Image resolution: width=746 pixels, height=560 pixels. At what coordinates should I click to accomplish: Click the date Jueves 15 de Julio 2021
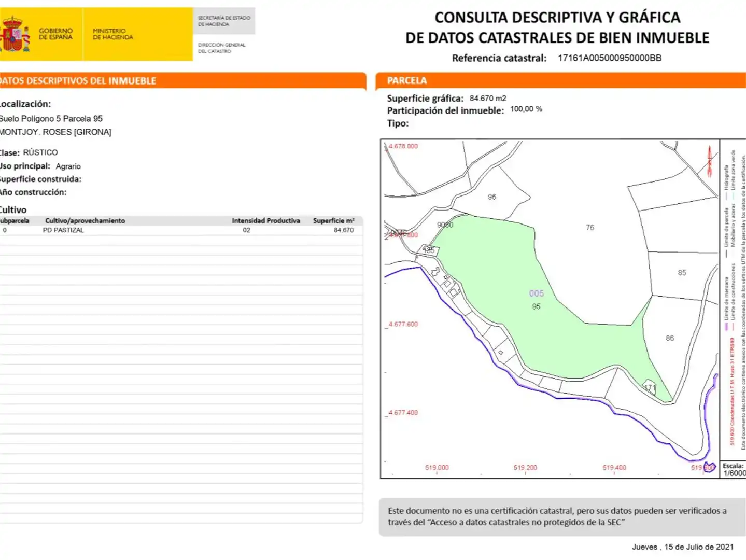(683, 547)
